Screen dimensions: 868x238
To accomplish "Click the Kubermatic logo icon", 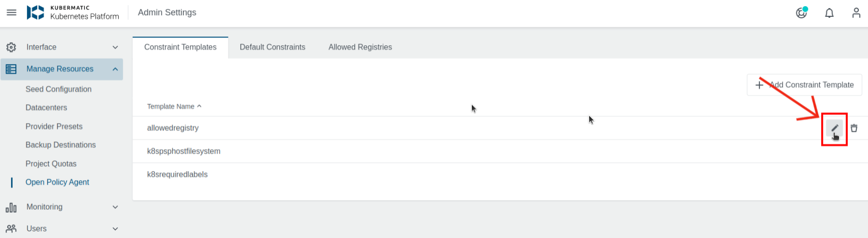I will point(36,12).
